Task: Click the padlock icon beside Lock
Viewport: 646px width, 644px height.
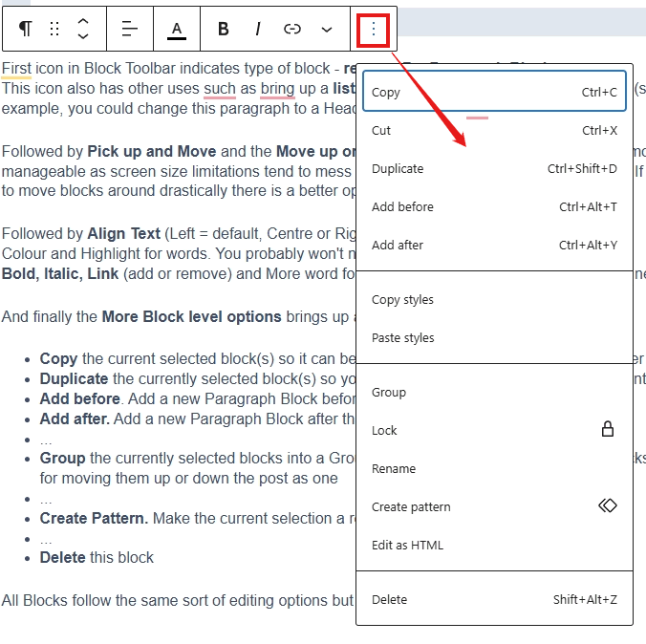Action: 608,429
